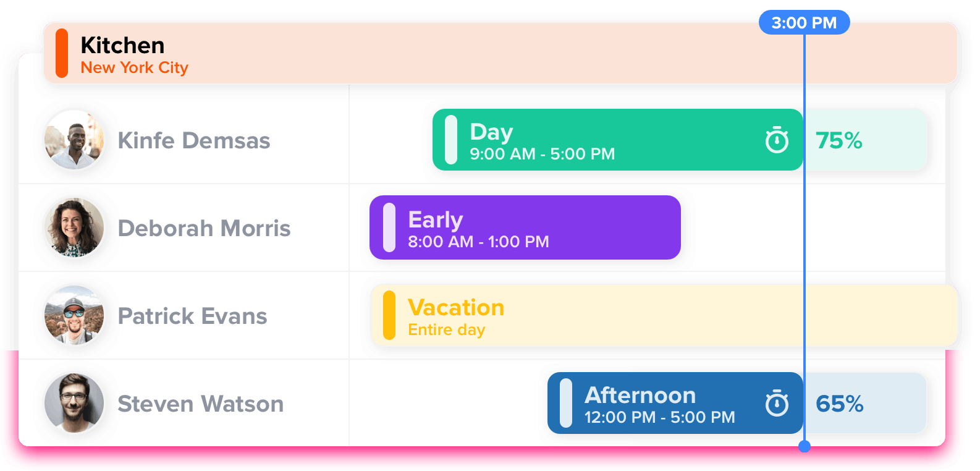
Task: Open Patrick's Vacation entry
Action: [556, 316]
